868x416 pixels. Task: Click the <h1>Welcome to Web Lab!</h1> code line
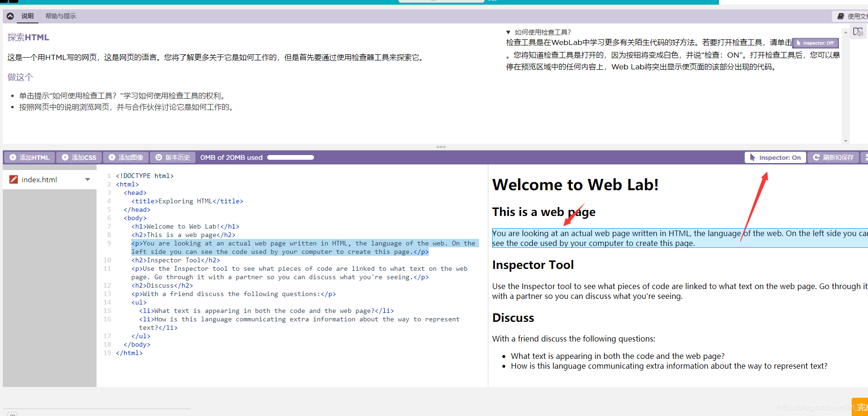click(185, 226)
